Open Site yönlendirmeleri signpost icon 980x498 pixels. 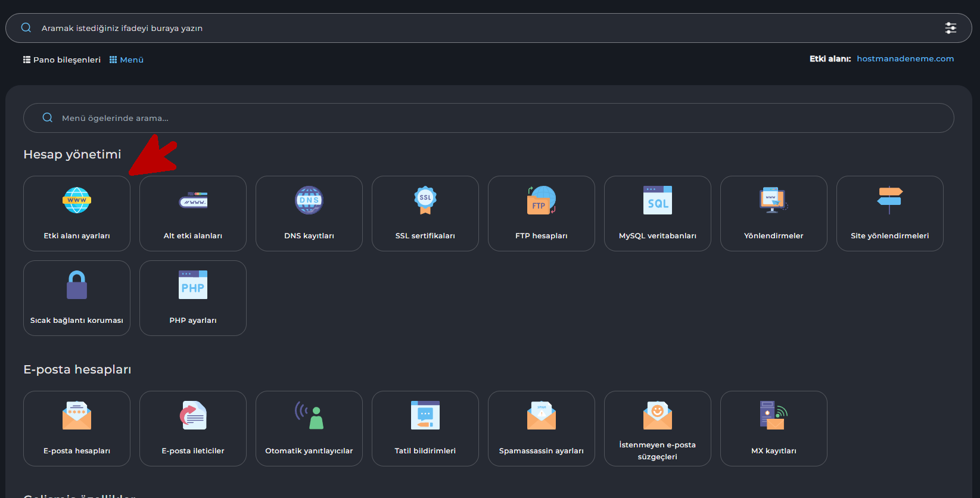click(x=890, y=200)
